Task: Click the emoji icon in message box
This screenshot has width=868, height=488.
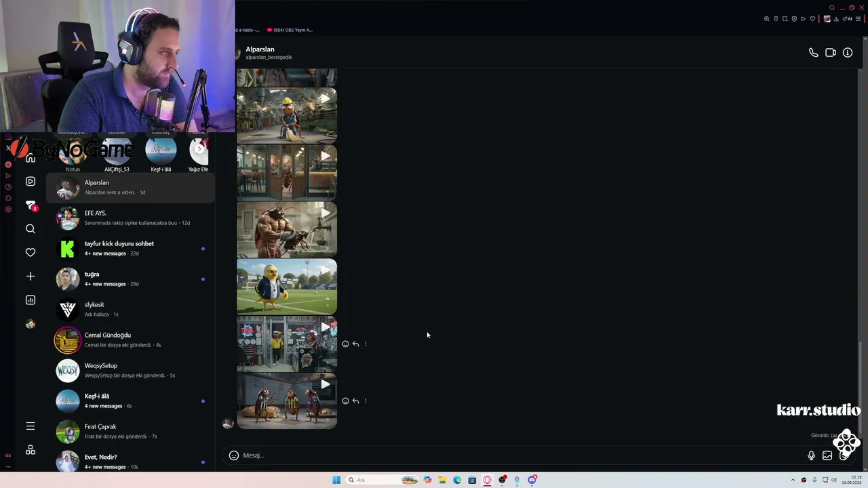Action: (x=234, y=455)
